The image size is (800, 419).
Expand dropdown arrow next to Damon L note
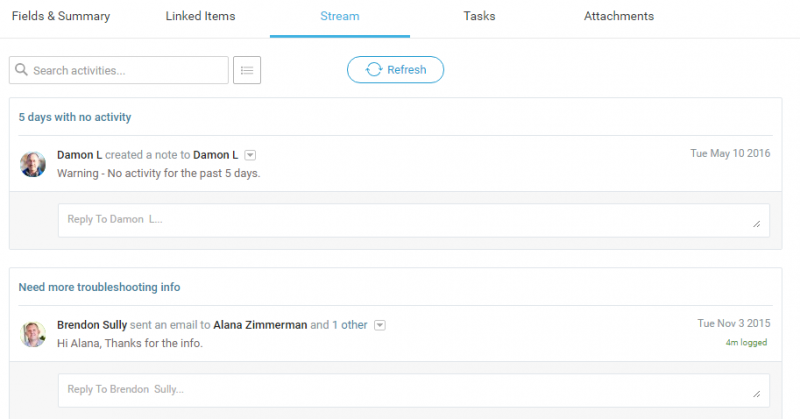pos(250,155)
